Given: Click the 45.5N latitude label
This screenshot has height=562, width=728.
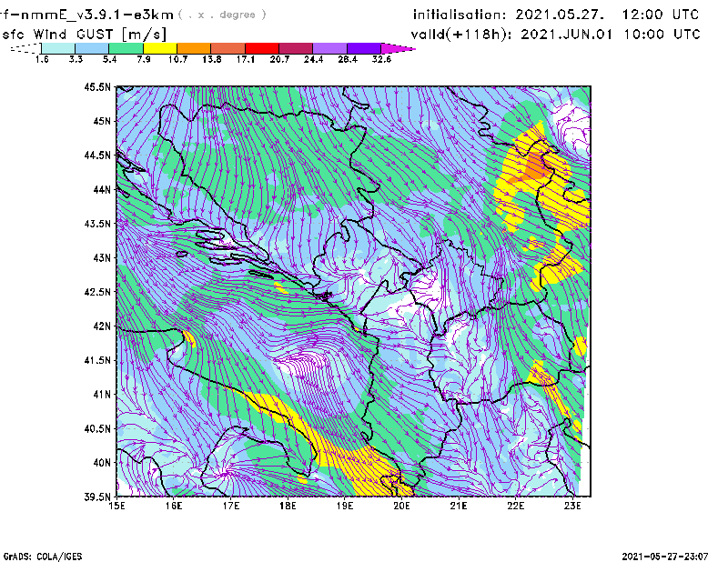Looking at the screenshot, I should [x=97, y=86].
